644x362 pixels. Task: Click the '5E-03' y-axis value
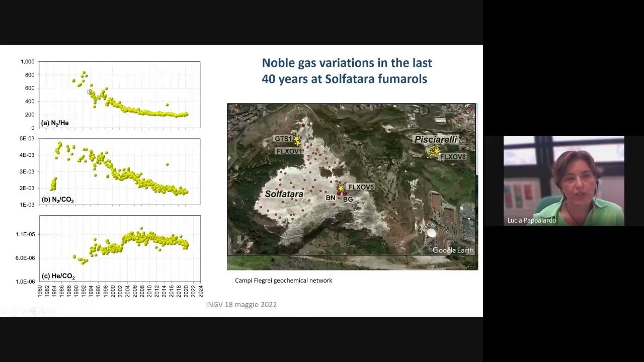27,139
